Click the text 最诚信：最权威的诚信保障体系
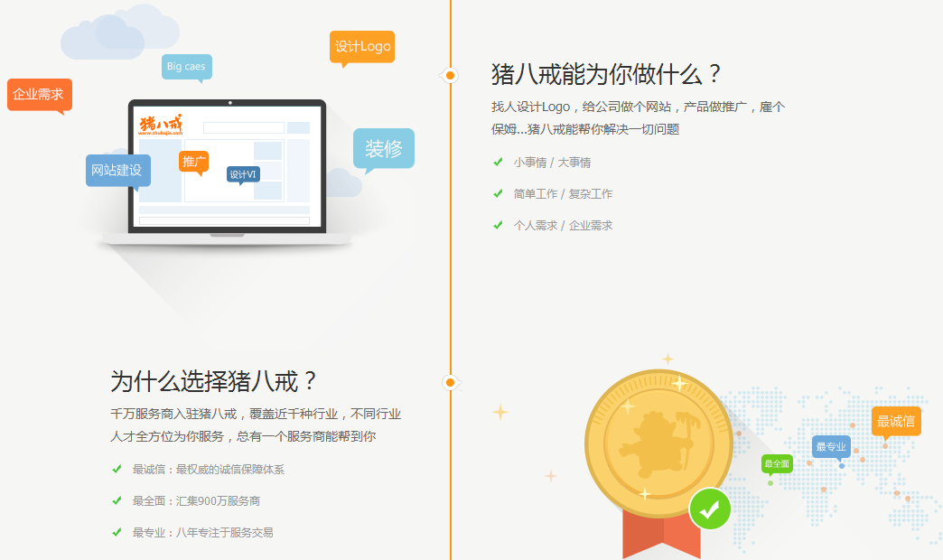 208,469
